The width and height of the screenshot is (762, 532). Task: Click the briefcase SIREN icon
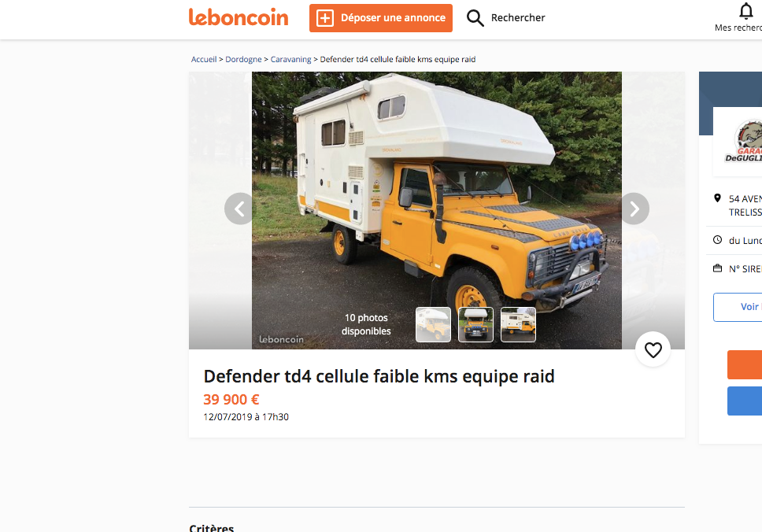pos(717,268)
